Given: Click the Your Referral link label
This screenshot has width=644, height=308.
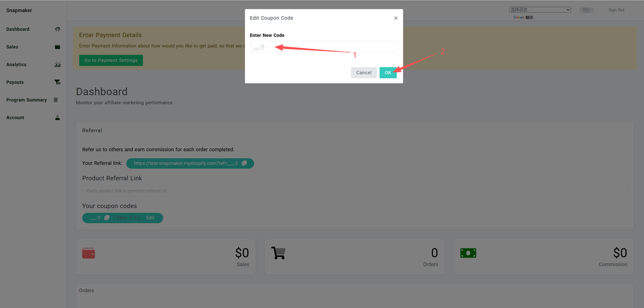Looking at the screenshot, I should [x=102, y=163].
